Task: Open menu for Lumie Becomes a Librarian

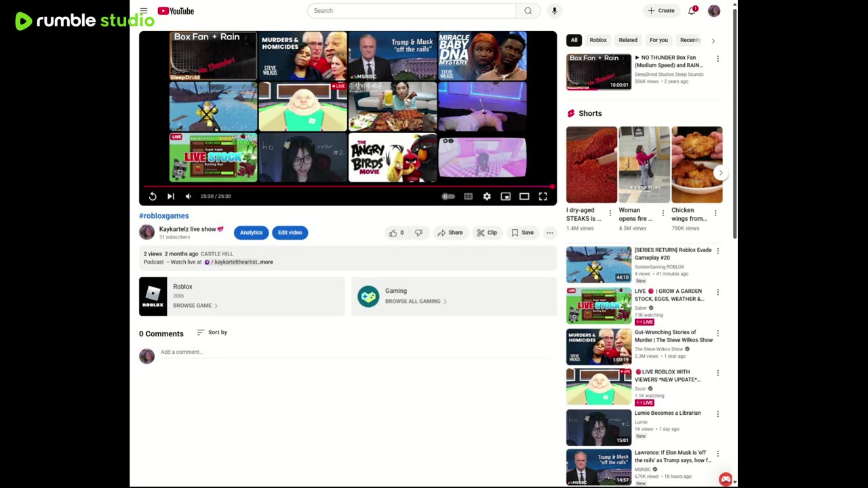Action: [x=717, y=414]
